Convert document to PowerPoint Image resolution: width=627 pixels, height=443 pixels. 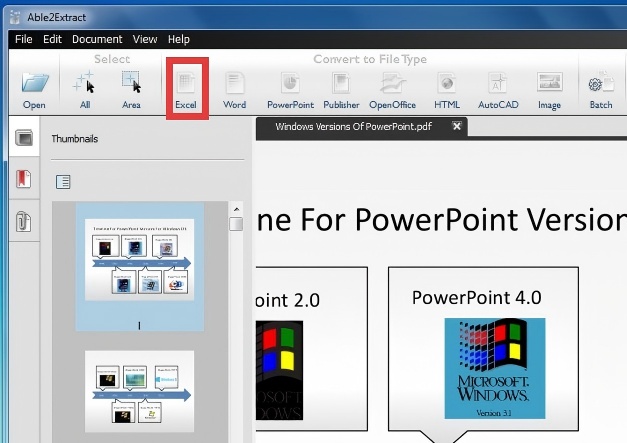point(290,90)
